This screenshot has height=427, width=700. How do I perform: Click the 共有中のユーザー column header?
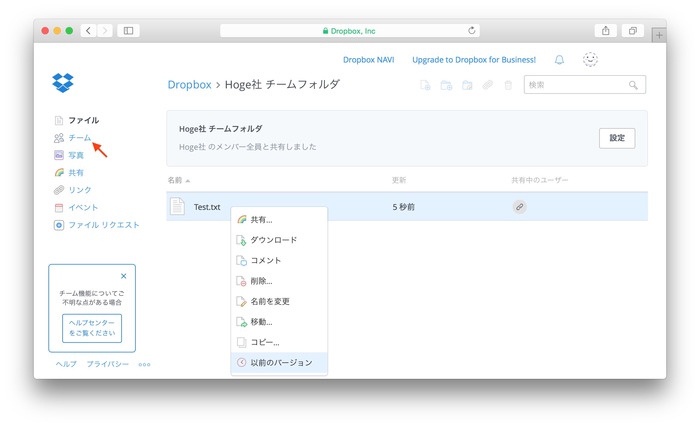pyautogui.click(x=540, y=180)
